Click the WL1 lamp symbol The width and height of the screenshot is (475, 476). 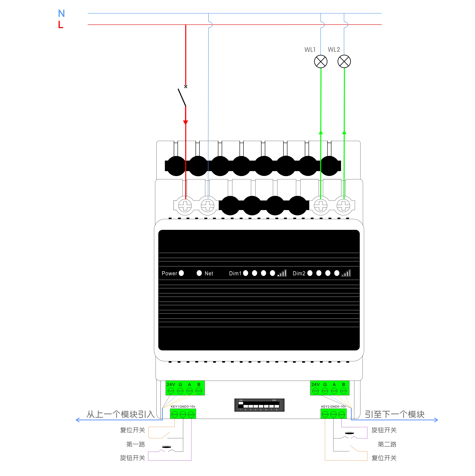pyautogui.click(x=321, y=61)
